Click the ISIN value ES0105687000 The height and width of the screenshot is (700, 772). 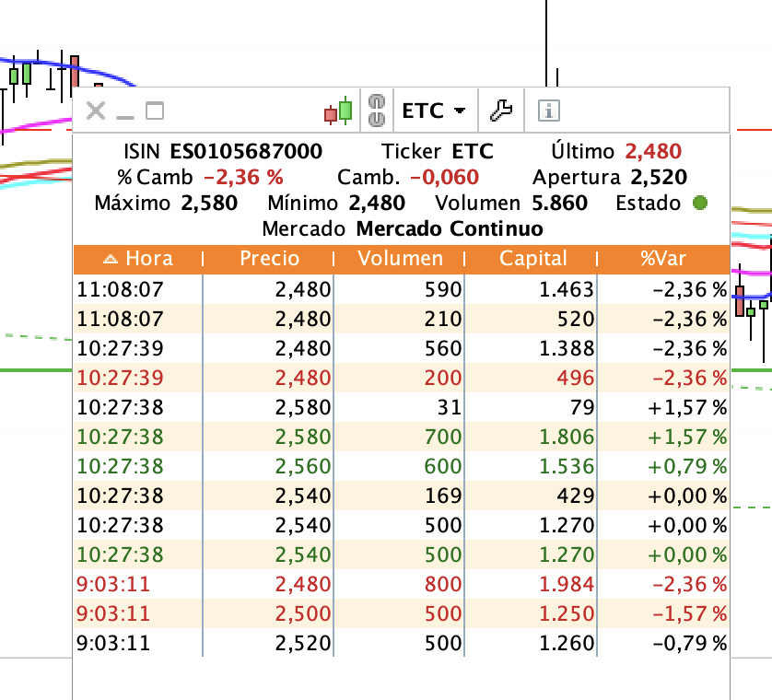(x=246, y=152)
